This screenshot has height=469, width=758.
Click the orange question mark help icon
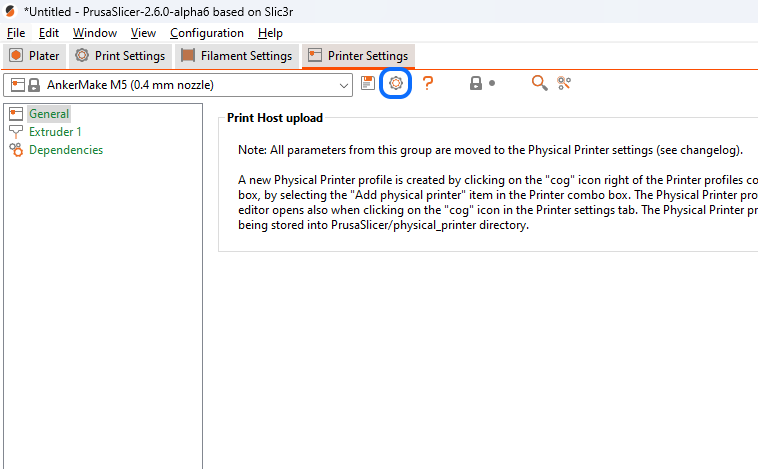(428, 84)
